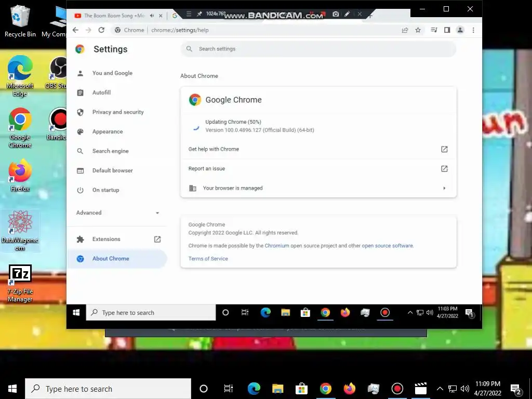Click Chrome icon on inner recorded taskbar
The height and width of the screenshot is (399, 532).
click(x=325, y=312)
